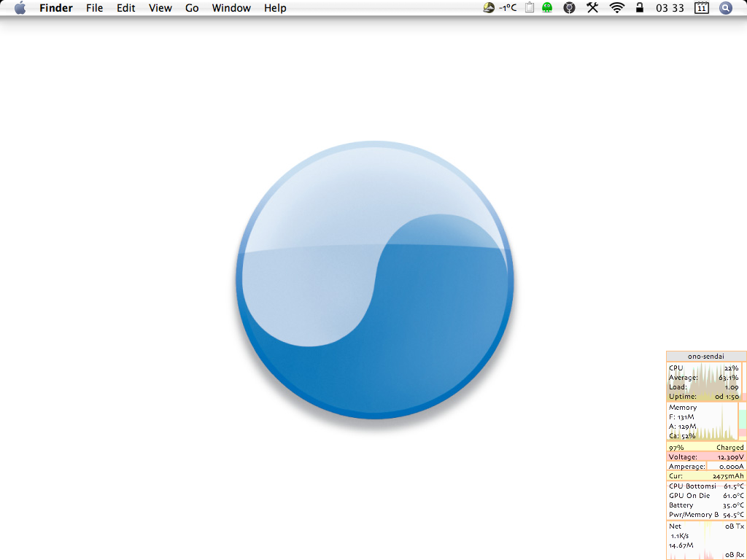Click the green ghost menu bar icon

547,7
